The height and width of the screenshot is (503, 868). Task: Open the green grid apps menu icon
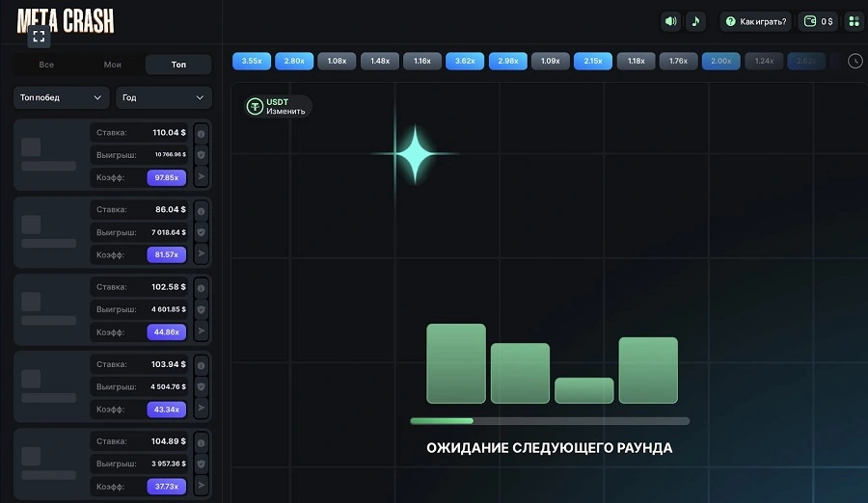(x=854, y=21)
